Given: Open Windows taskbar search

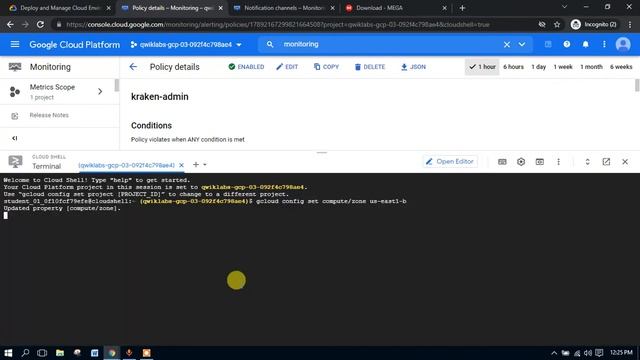Looking at the screenshot, I should click(x=25, y=353).
